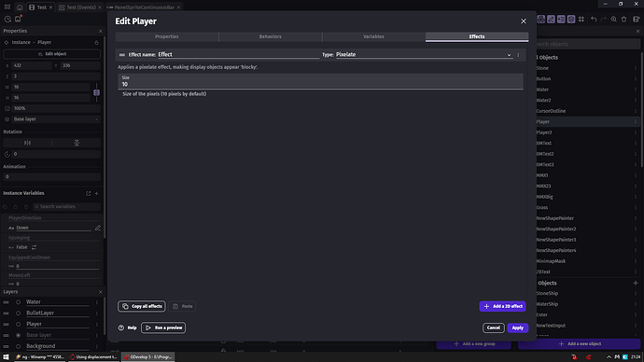The width and height of the screenshot is (644, 362).
Task: Toggle visibility of the BulletLayer layer
Action: pyautogui.click(x=18, y=313)
